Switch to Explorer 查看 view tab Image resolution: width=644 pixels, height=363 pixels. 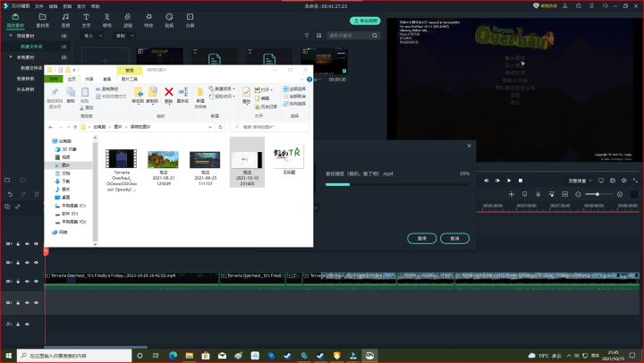(x=106, y=79)
